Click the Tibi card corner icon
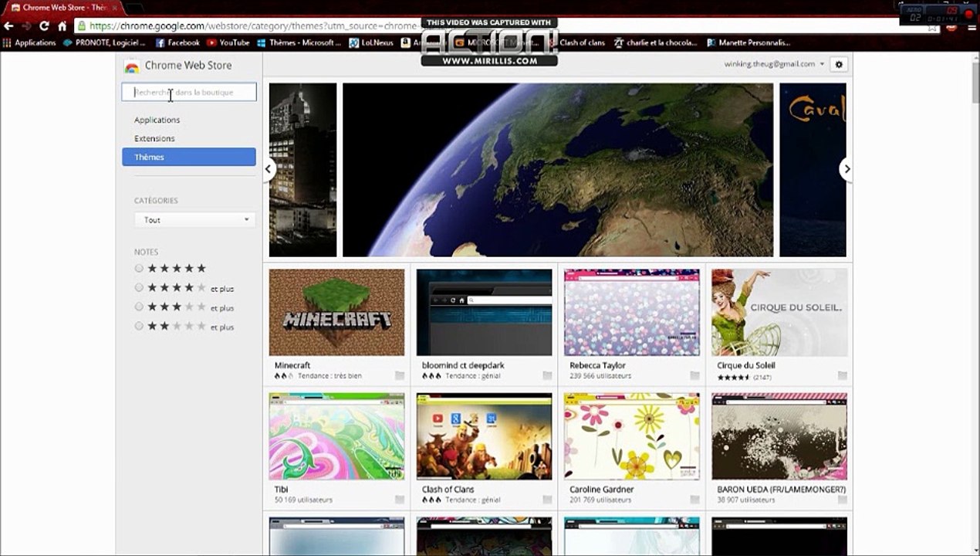 (x=400, y=500)
